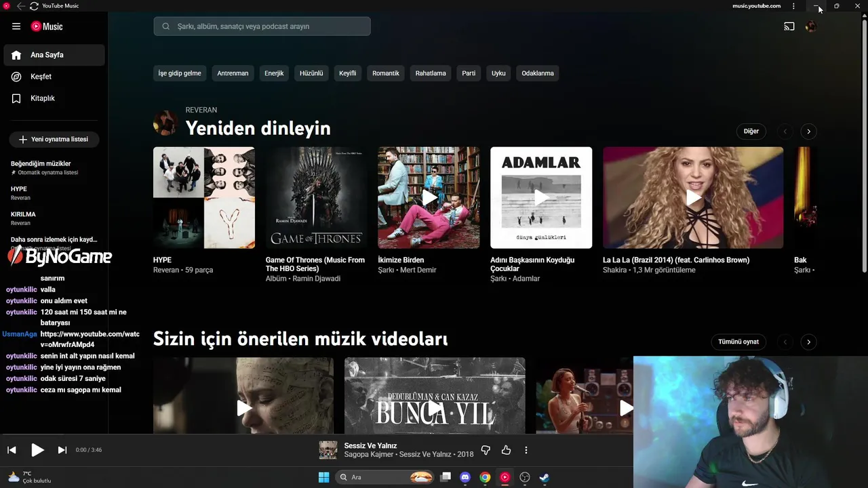This screenshot has height=488, width=868.
Task: Skip to the previous track
Action: (12, 450)
